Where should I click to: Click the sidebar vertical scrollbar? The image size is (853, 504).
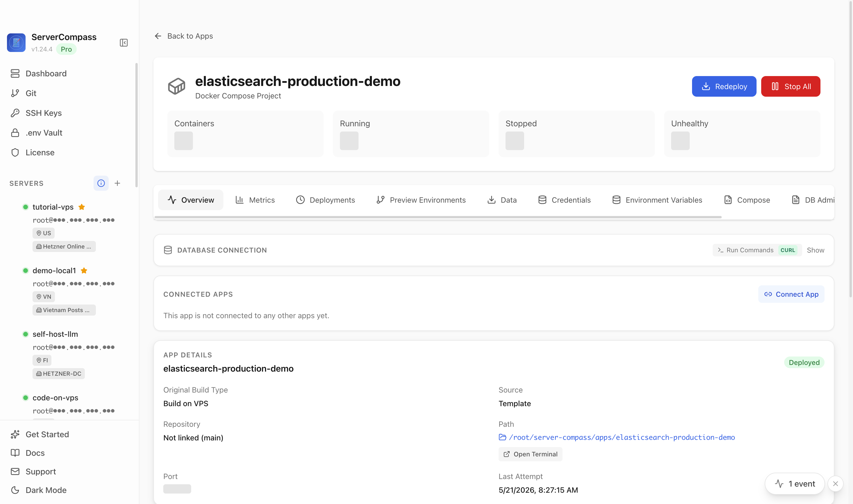pyautogui.click(x=137, y=125)
